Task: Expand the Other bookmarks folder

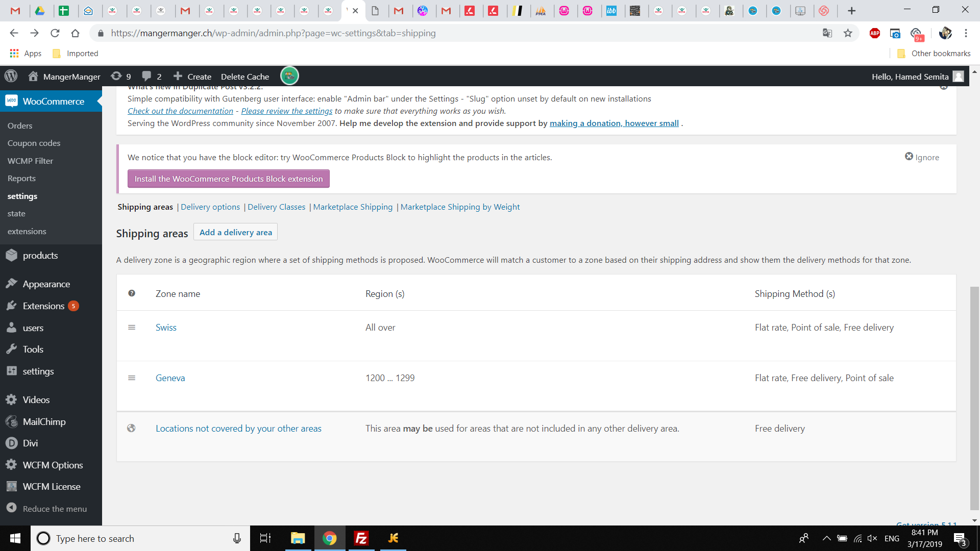Action: [934, 54]
